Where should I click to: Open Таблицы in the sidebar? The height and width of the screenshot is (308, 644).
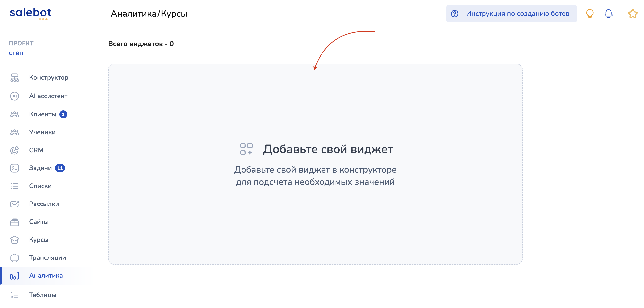tap(43, 295)
